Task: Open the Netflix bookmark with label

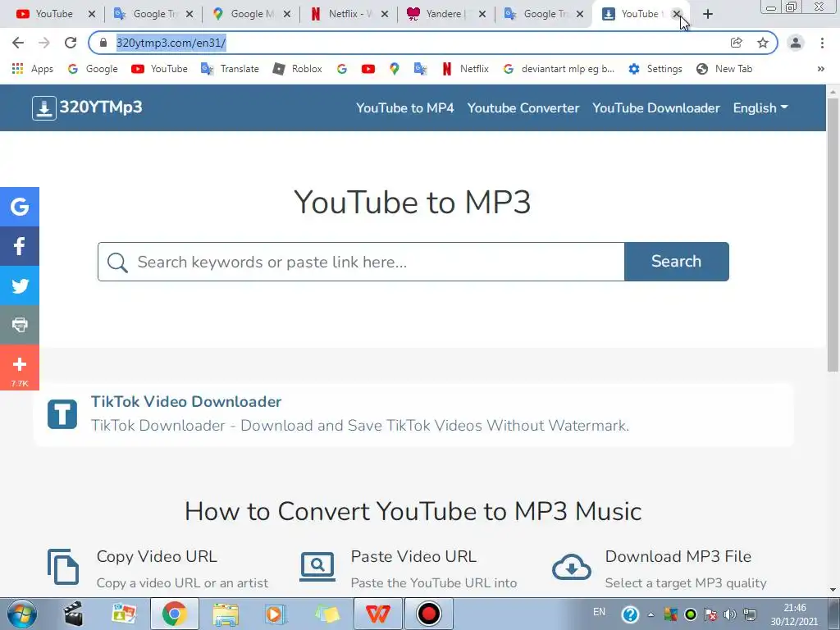Action: tap(466, 69)
